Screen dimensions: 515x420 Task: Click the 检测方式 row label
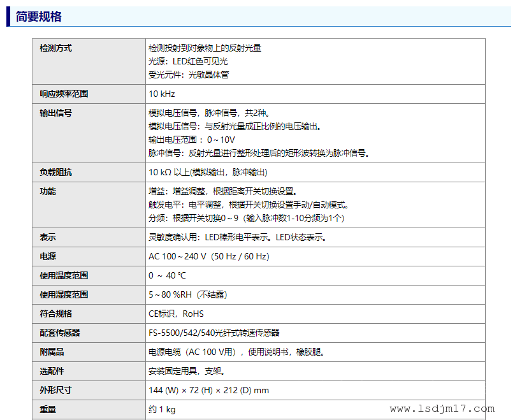55,48
